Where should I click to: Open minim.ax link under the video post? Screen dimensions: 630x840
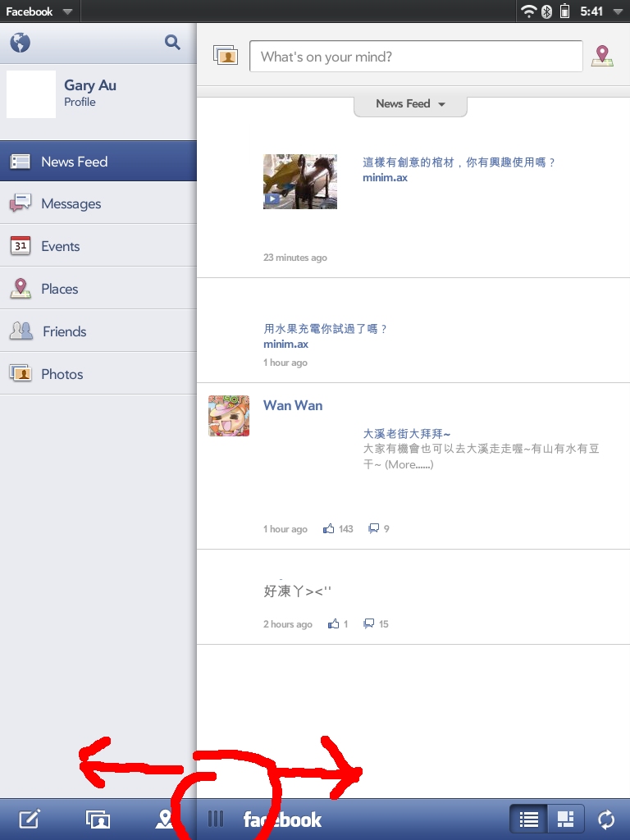point(385,178)
